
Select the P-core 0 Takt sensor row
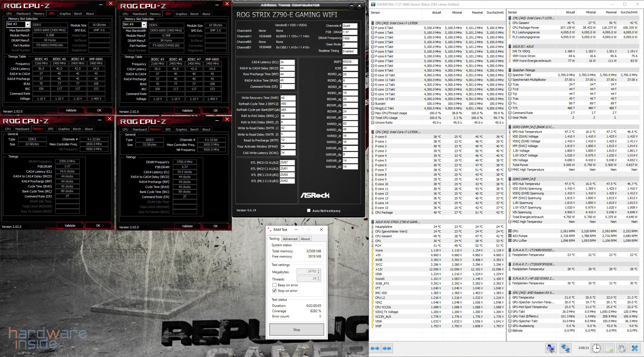point(384,28)
